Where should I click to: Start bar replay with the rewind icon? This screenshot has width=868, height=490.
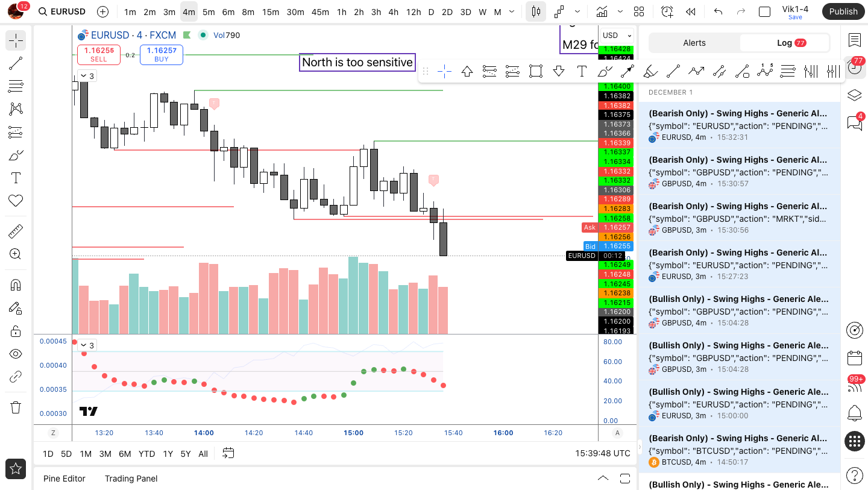(x=691, y=11)
